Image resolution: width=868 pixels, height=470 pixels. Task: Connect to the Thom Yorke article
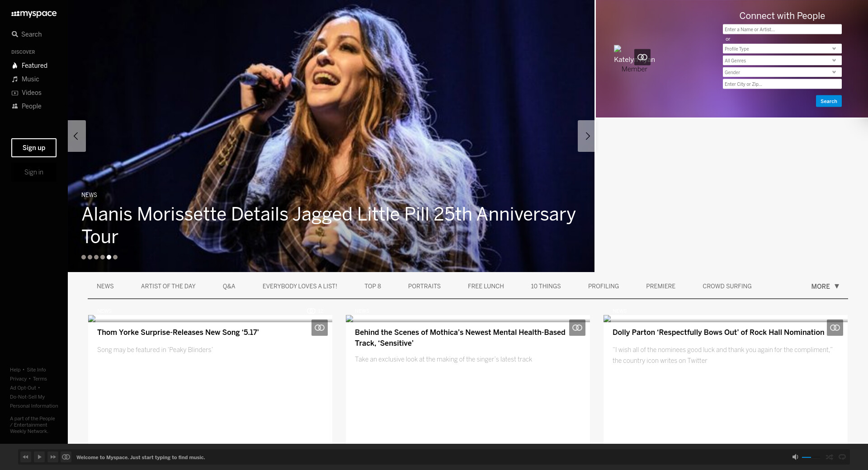click(319, 328)
